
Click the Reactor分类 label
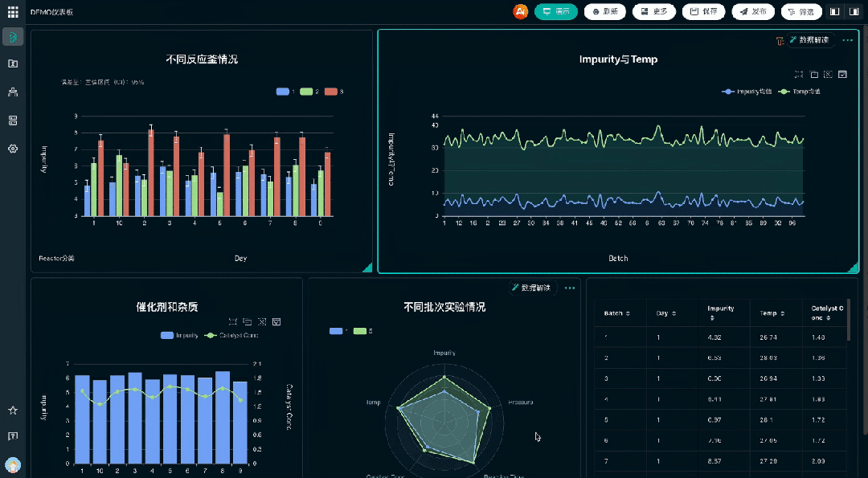pos(56,259)
